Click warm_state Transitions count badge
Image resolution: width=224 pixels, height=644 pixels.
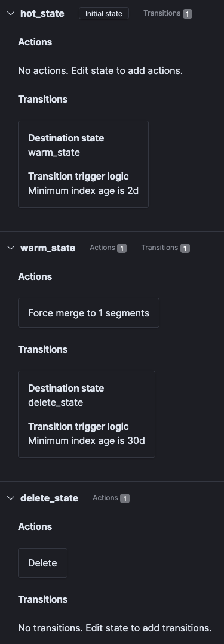click(185, 248)
